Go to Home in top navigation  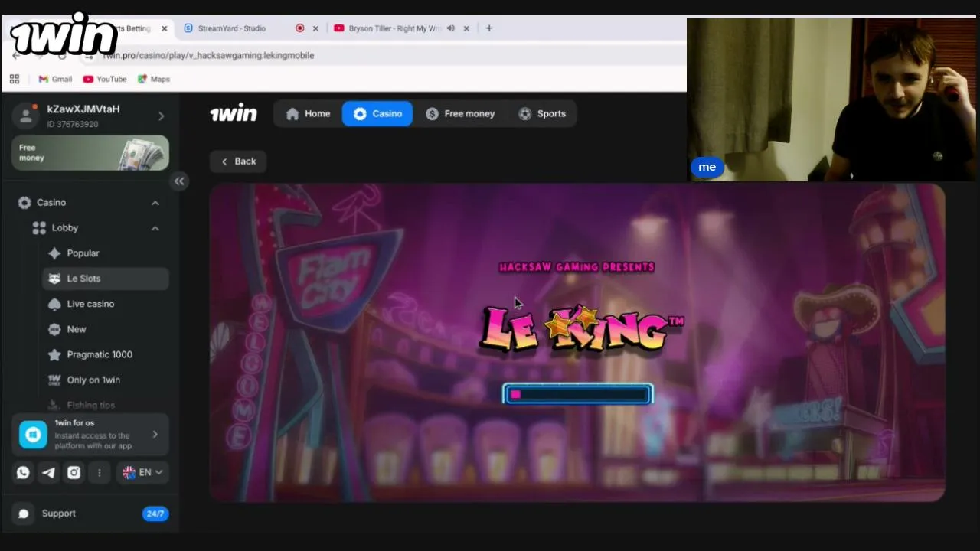pos(308,114)
